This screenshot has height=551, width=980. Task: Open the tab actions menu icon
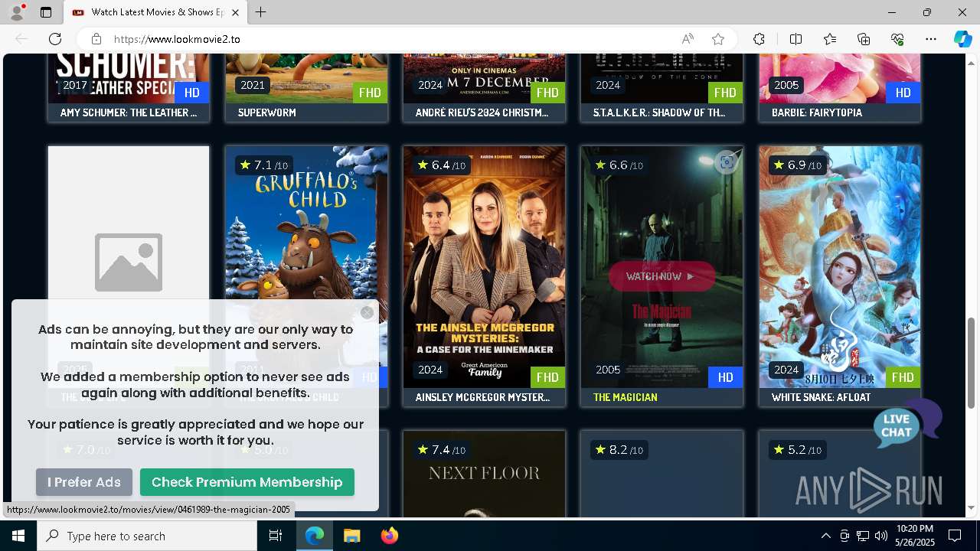(x=46, y=12)
